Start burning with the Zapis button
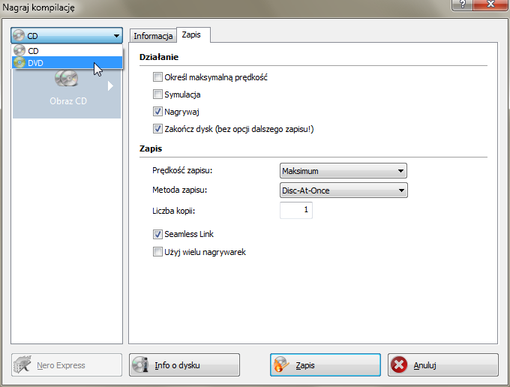The image size is (510, 387). (325, 365)
